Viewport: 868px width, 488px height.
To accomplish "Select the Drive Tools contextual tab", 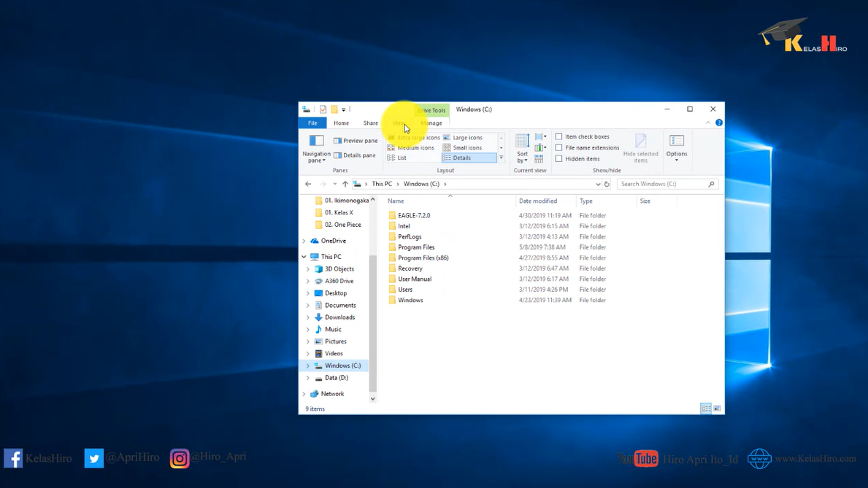I will click(431, 110).
